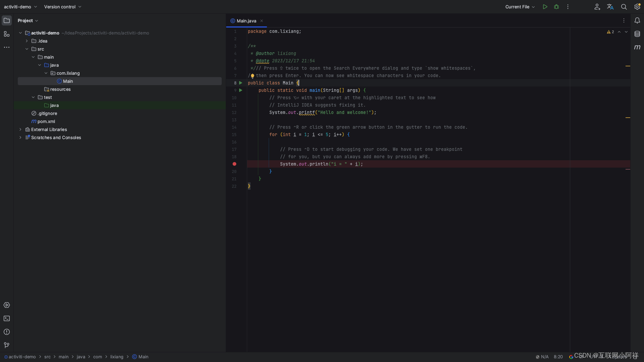The width and height of the screenshot is (644, 362).
Task: Click line number 22 in gutter
Action: [234, 186]
